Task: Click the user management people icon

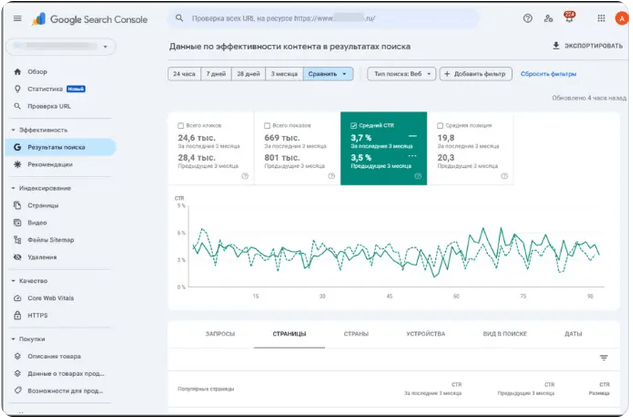Action: 548,18
